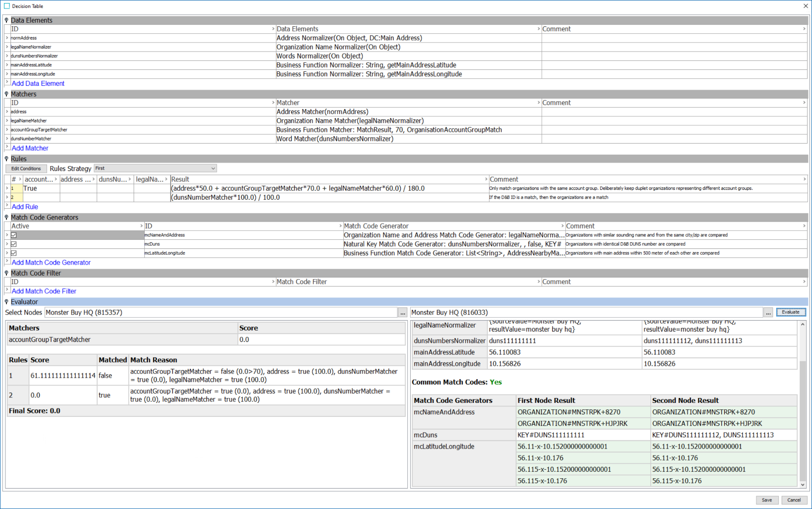This screenshot has height=509, width=812.
Task: Expand the normAddress data element row
Action: [x=7, y=38]
